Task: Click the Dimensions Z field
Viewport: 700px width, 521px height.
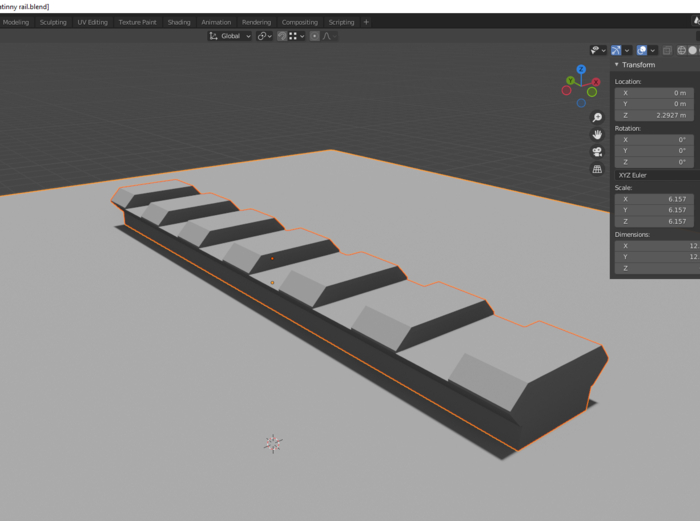Action: 657,268
